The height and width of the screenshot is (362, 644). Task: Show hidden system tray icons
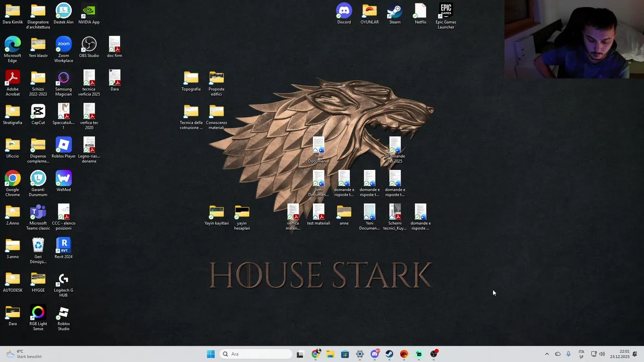click(x=547, y=354)
